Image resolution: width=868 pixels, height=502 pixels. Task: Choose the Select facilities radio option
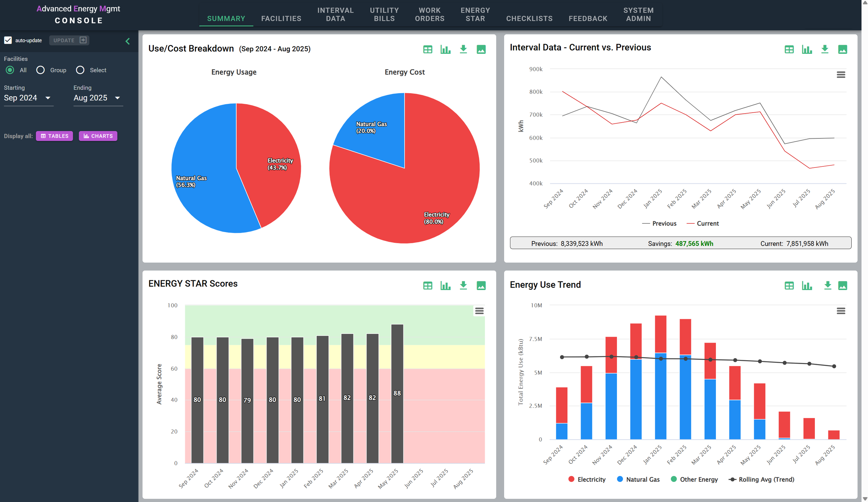pyautogui.click(x=80, y=70)
